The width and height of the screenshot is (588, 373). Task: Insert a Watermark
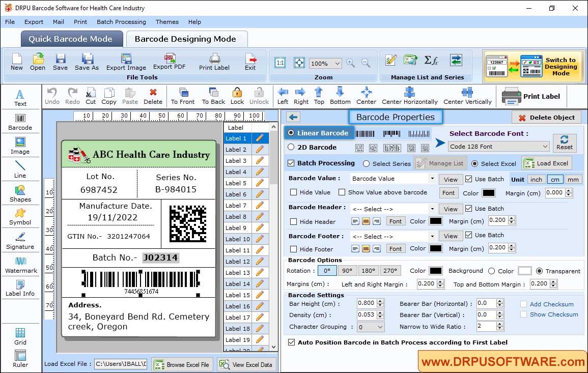20,265
